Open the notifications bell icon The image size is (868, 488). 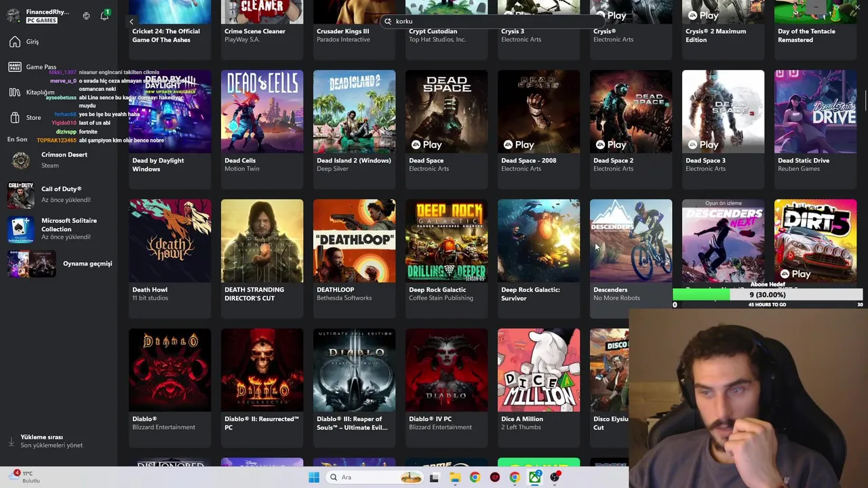click(x=104, y=16)
